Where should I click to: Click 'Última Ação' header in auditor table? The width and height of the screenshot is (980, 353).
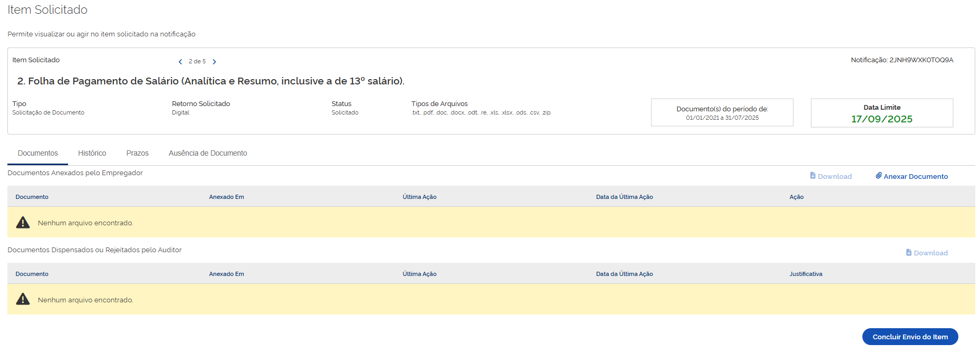[x=419, y=274]
